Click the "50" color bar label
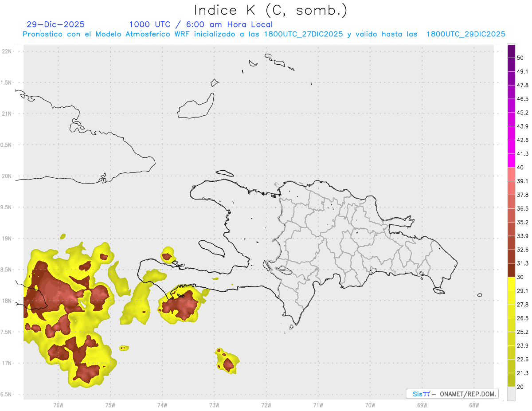The image size is (532, 411). (x=520, y=58)
